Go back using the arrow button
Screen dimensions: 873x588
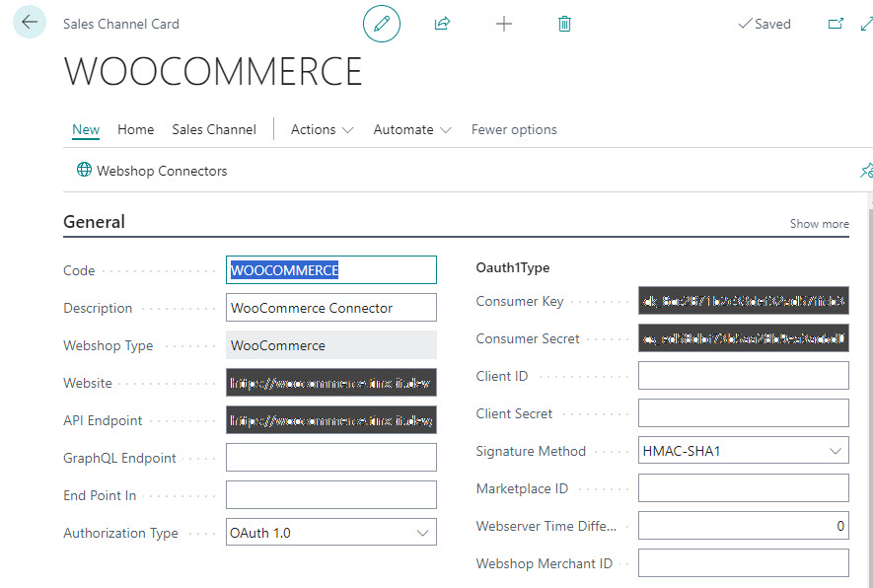pos(30,23)
